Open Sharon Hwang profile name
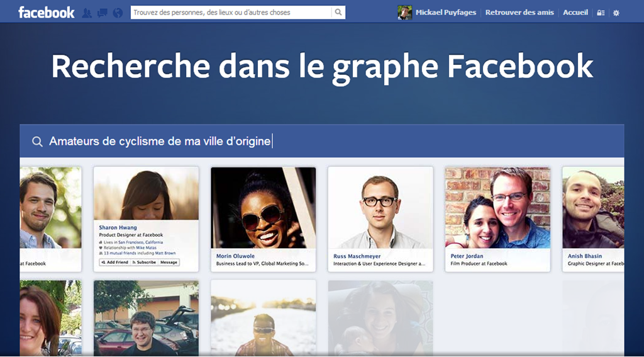 click(x=118, y=227)
